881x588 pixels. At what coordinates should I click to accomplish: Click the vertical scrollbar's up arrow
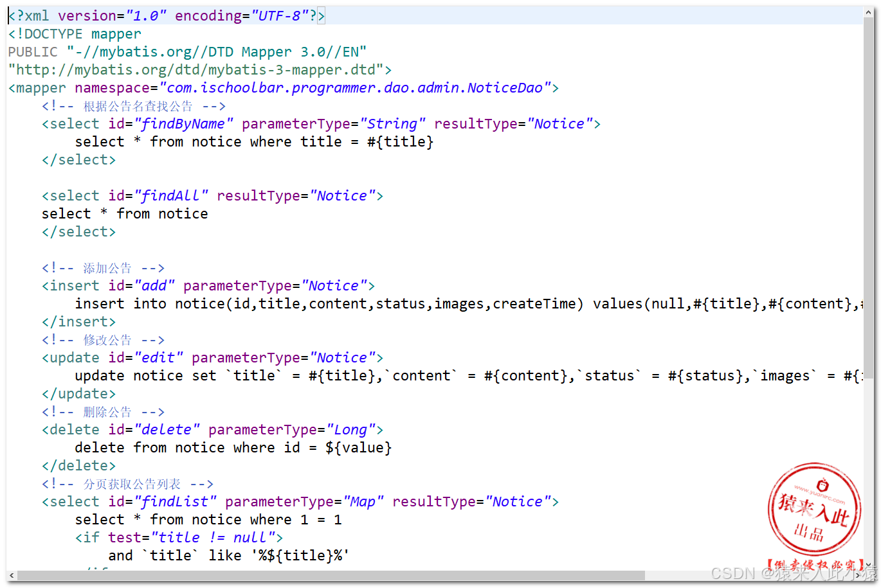pyautogui.click(x=870, y=12)
